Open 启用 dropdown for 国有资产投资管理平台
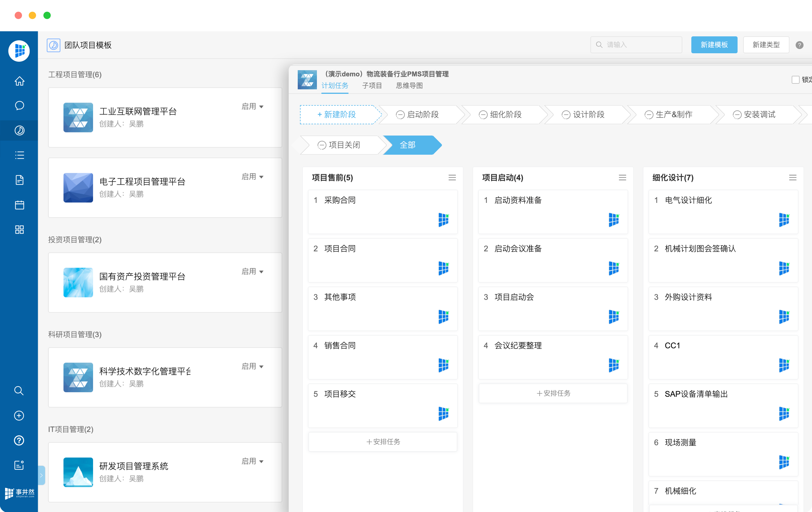Screen dimensions: 812x512 click(253, 271)
